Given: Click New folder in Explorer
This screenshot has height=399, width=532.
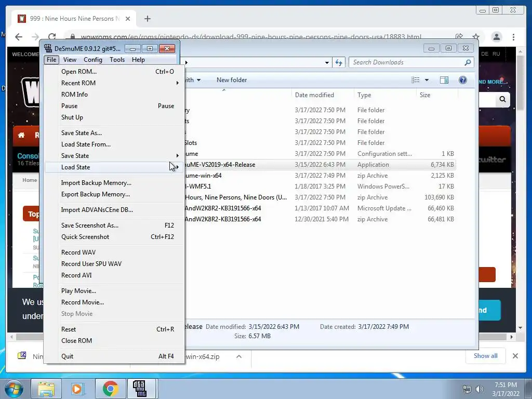Looking at the screenshot, I should 232,80.
